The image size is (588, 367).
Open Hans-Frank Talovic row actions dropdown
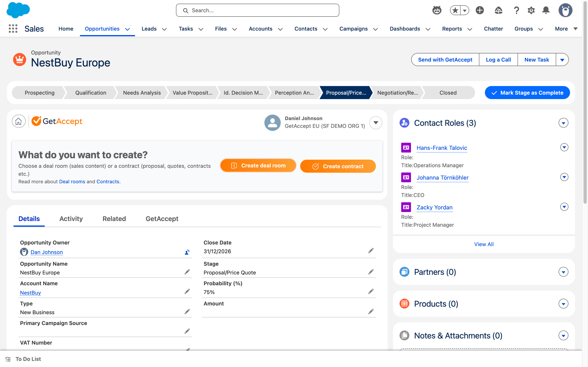coord(564,147)
